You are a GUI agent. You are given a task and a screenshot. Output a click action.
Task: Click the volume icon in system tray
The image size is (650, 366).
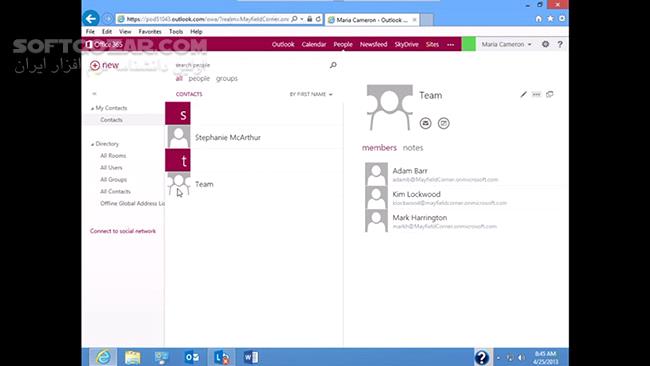click(x=521, y=357)
